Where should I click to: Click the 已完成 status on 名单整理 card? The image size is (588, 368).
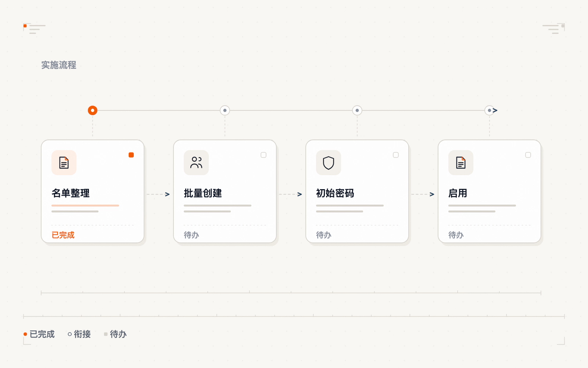63,235
